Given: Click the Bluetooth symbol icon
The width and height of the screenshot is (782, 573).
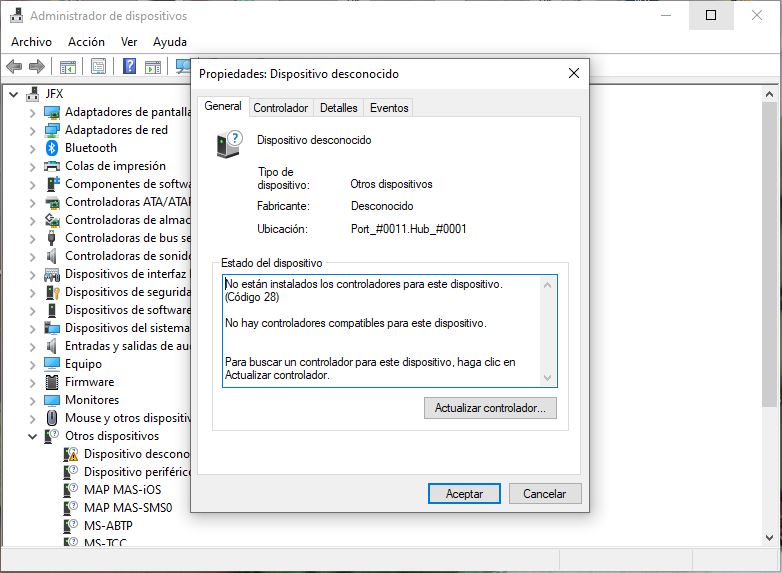Looking at the screenshot, I should (x=52, y=148).
